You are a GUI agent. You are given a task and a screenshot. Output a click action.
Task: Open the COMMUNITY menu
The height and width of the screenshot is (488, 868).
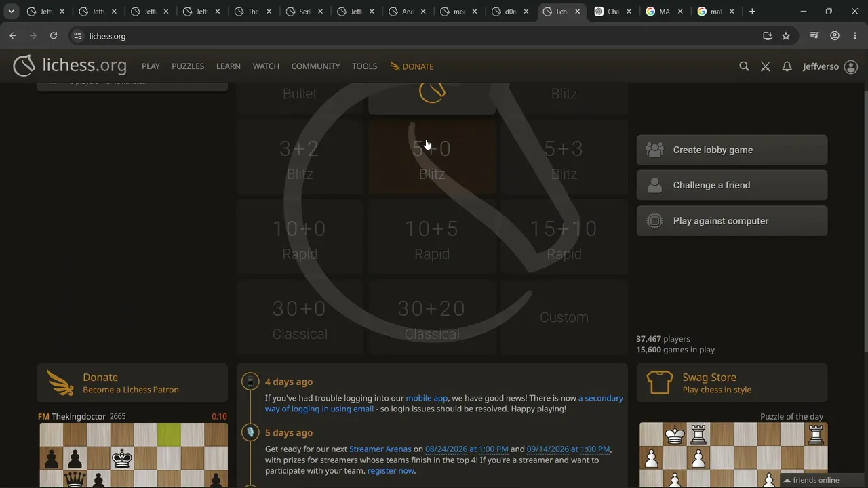315,66
